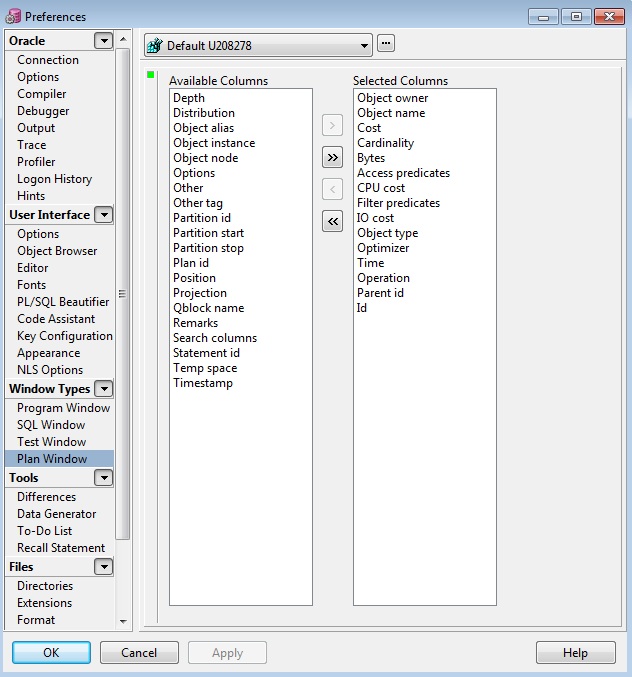Click the sidebar scrollbar down arrow
The image size is (632, 677).
[124, 622]
